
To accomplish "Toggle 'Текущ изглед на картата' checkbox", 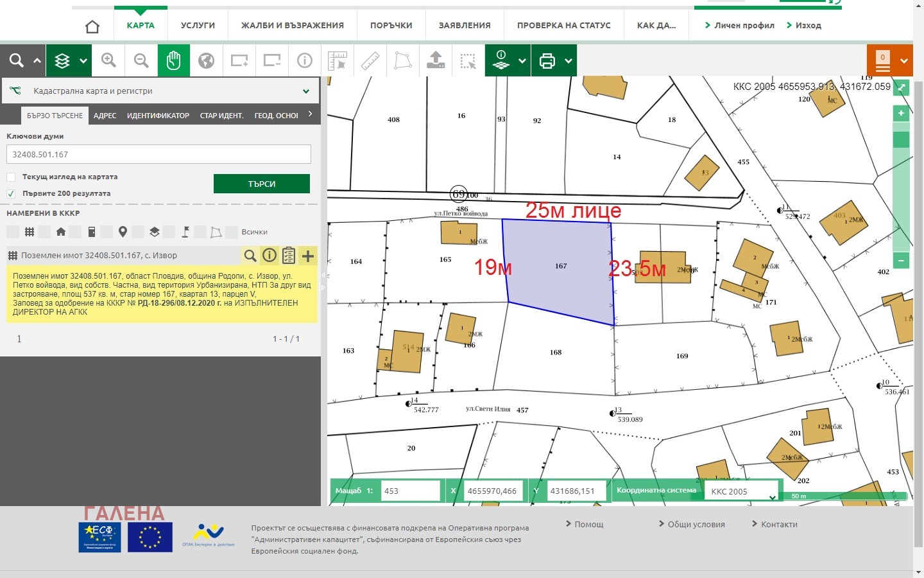I will tap(11, 177).
